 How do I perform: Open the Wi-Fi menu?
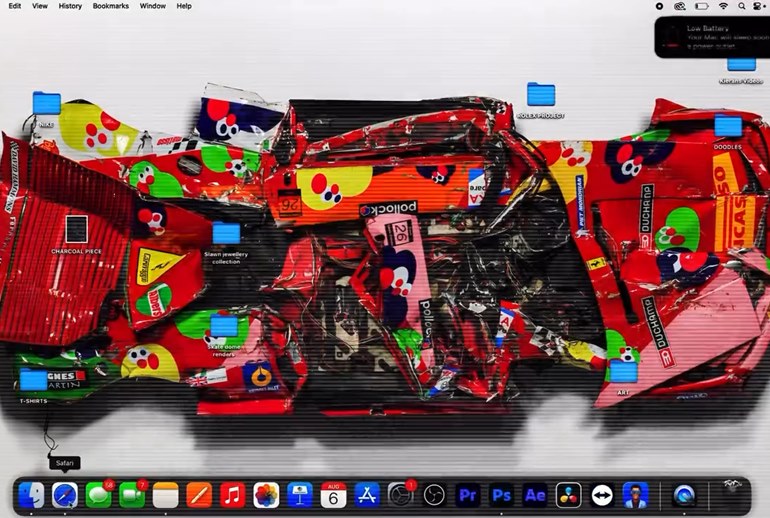(723, 6)
